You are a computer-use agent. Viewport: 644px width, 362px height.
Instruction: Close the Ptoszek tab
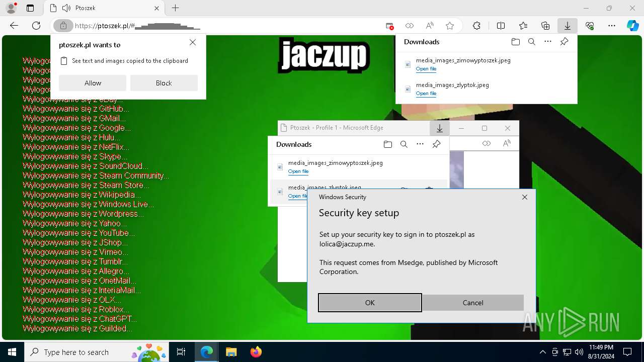pyautogui.click(x=157, y=8)
